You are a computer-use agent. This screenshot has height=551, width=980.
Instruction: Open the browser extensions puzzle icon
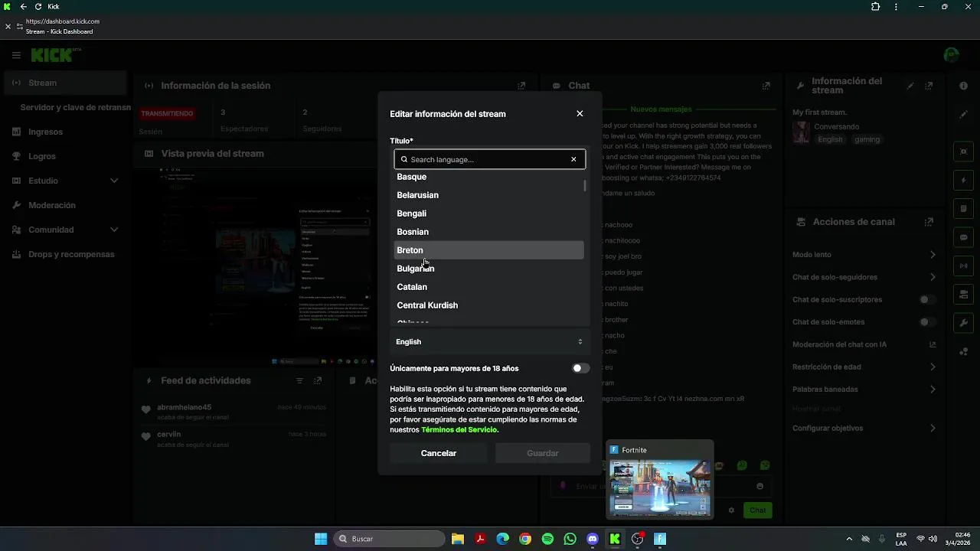click(875, 7)
